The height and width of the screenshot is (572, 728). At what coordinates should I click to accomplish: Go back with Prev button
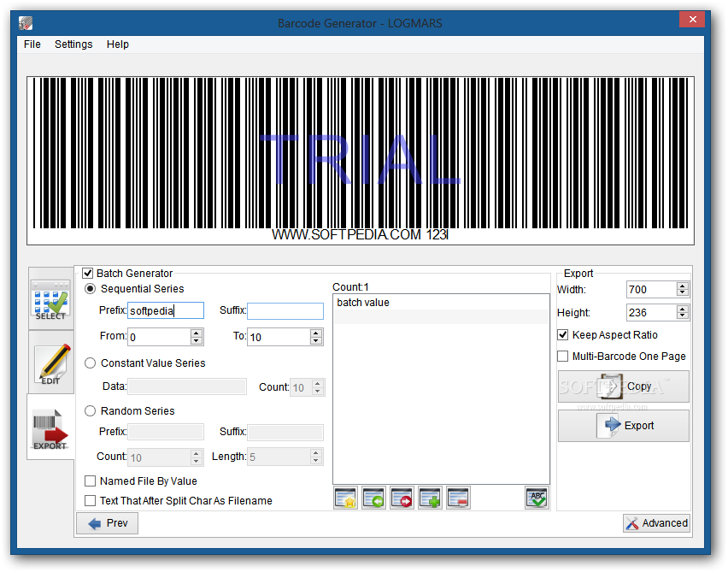click(108, 523)
